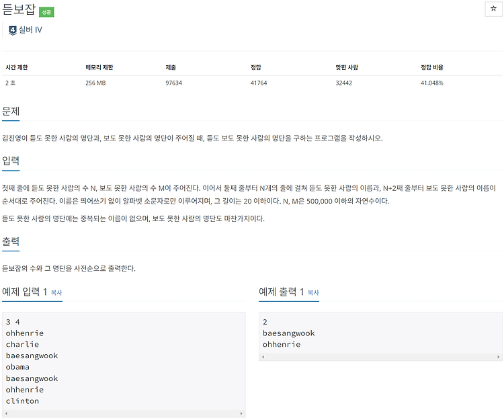Viewport: 504px width, 420px height.
Task: Click the 정답 비율 column header
Action: [x=432, y=67]
